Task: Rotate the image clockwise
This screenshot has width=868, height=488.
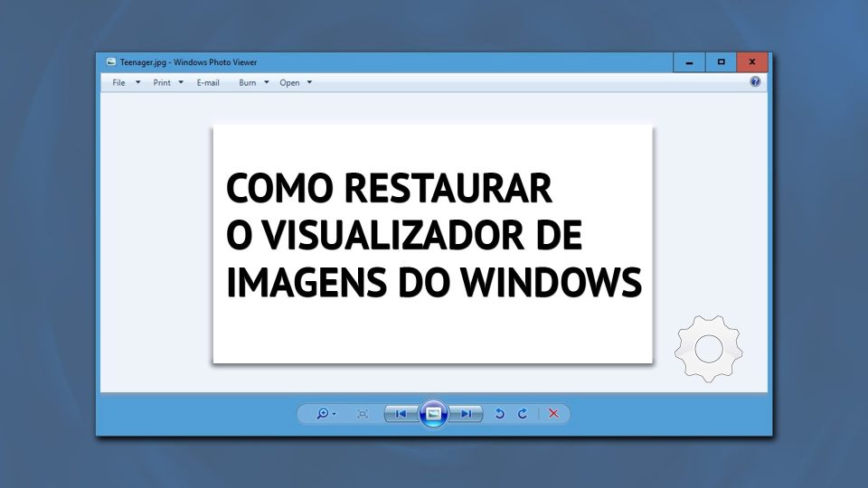Action: (522, 414)
